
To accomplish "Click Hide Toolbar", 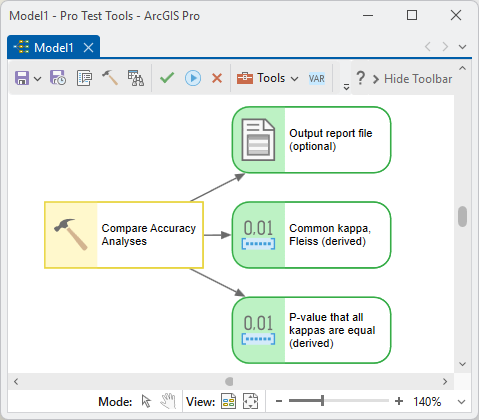I will pyautogui.click(x=412, y=79).
